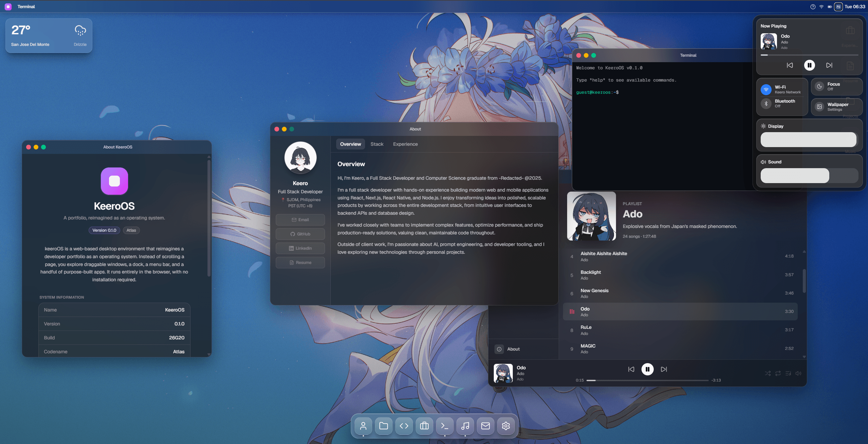Play track New Genesis
The height and width of the screenshot is (444, 868).
(x=680, y=293)
